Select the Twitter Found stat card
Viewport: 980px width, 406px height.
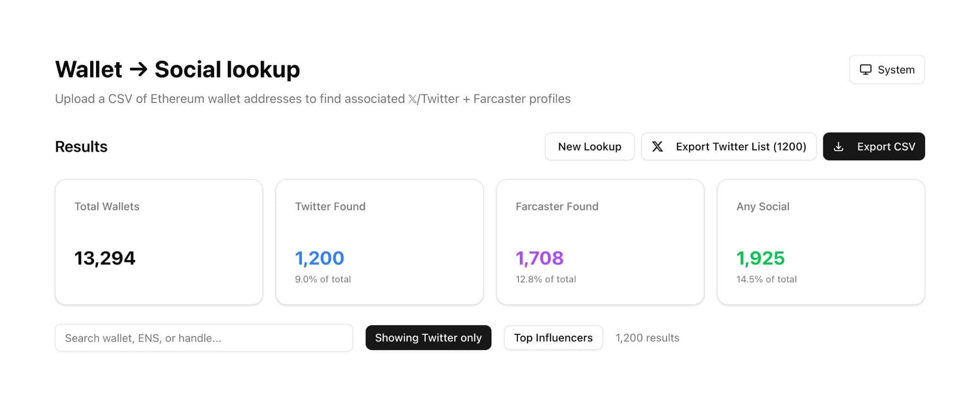[x=379, y=242]
